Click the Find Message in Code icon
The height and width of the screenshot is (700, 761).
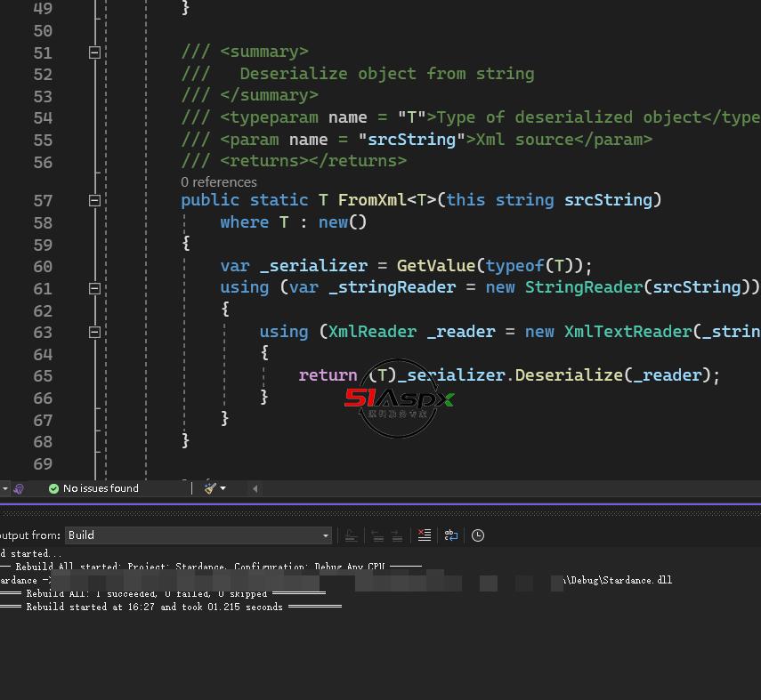(351, 535)
